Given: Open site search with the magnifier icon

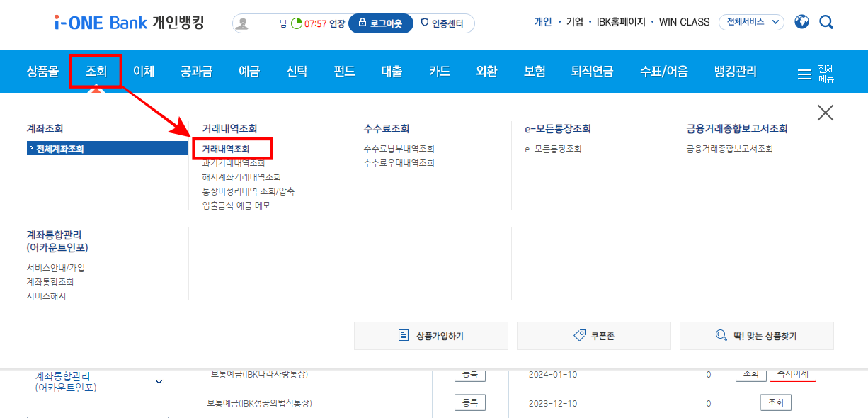Looking at the screenshot, I should [x=826, y=22].
